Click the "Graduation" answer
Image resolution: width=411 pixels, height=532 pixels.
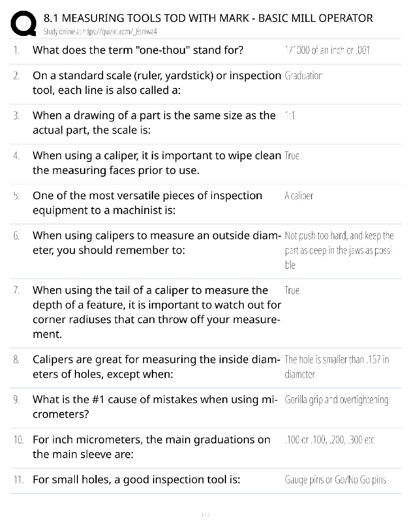(x=304, y=76)
